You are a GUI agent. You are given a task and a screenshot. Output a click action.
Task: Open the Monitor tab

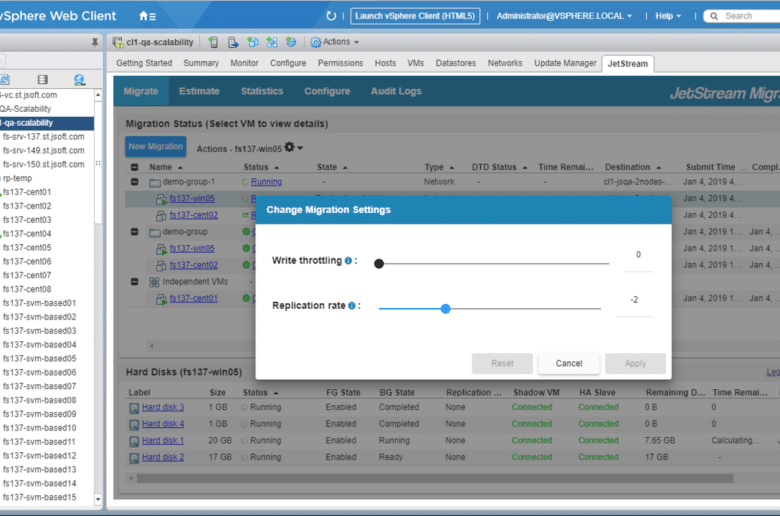tap(244, 63)
